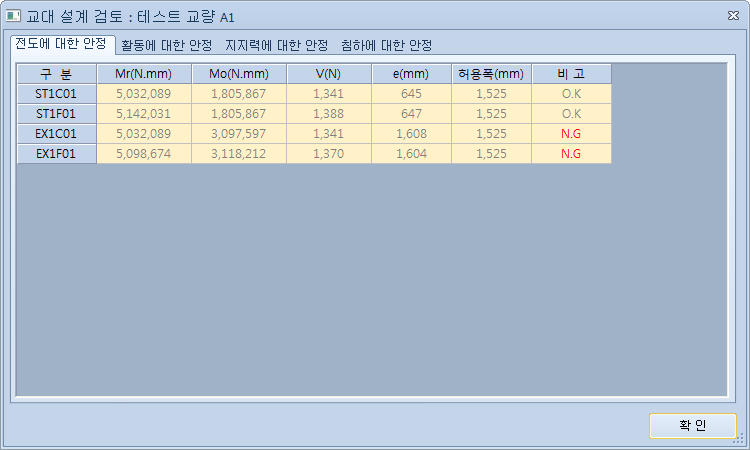The width and height of the screenshot is (750, 450).
Task: Click V value 1,341 in EX1C01 row
Action: coord(329,134)
